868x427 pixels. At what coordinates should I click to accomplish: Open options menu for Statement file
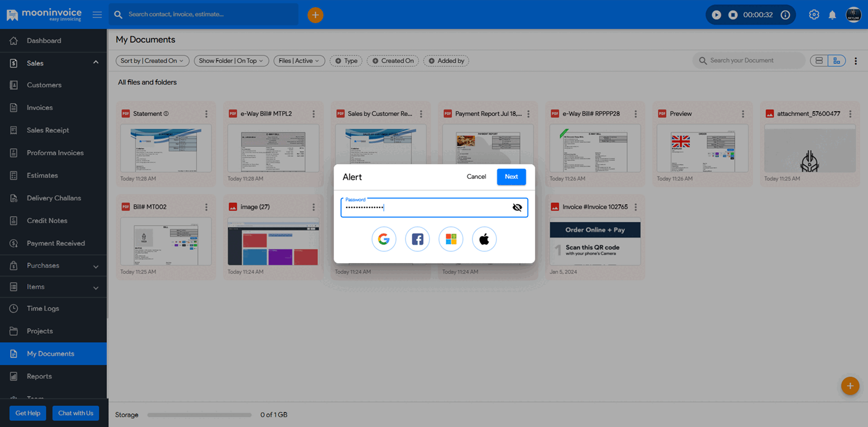[x=206, y=114]
